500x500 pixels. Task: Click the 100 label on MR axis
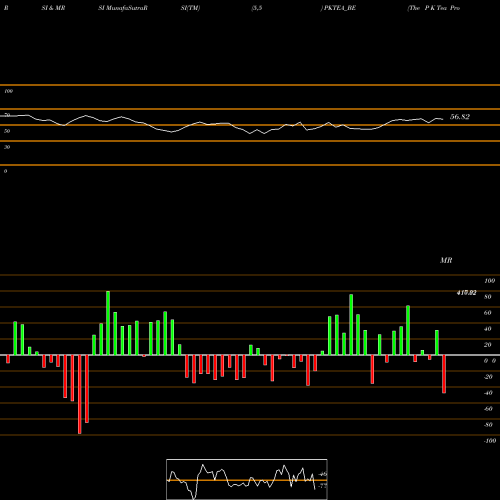pyautogui.click(x=489, y=281)
